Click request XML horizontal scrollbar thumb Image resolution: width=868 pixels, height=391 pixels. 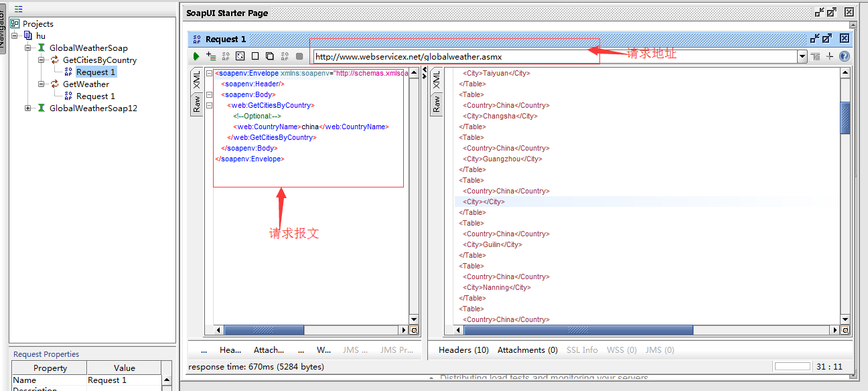pos(263,330)
